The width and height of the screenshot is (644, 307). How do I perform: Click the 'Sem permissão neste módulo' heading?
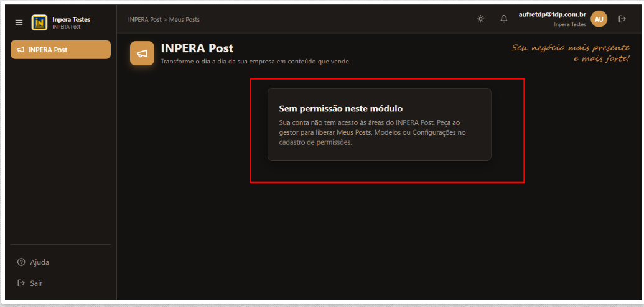coord(341,109)
